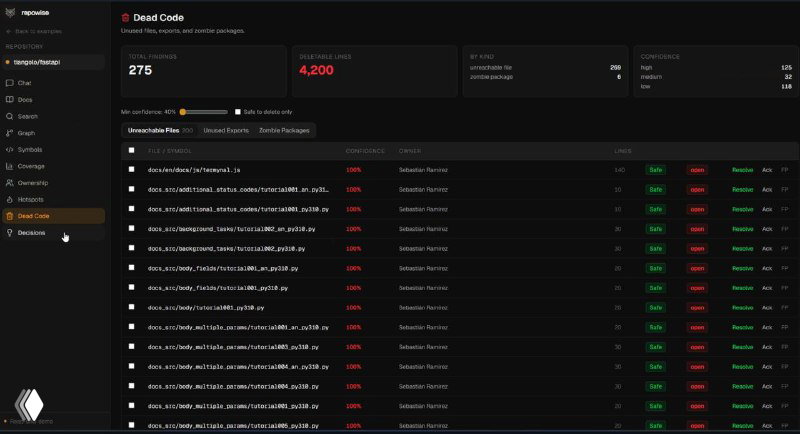Click open badge for body_multiple_params/tutorial003_py310.py
800x434 pixels.
(697, 347)
